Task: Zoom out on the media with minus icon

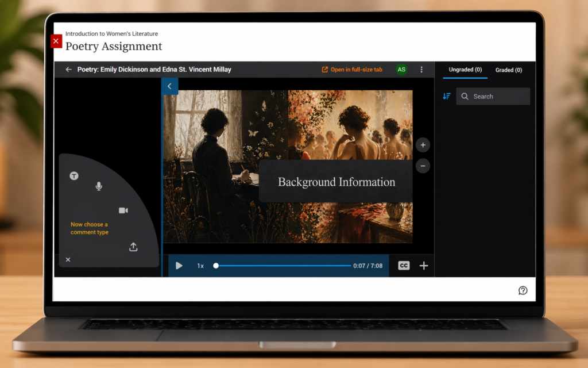Action: click(x=423, y=166)
